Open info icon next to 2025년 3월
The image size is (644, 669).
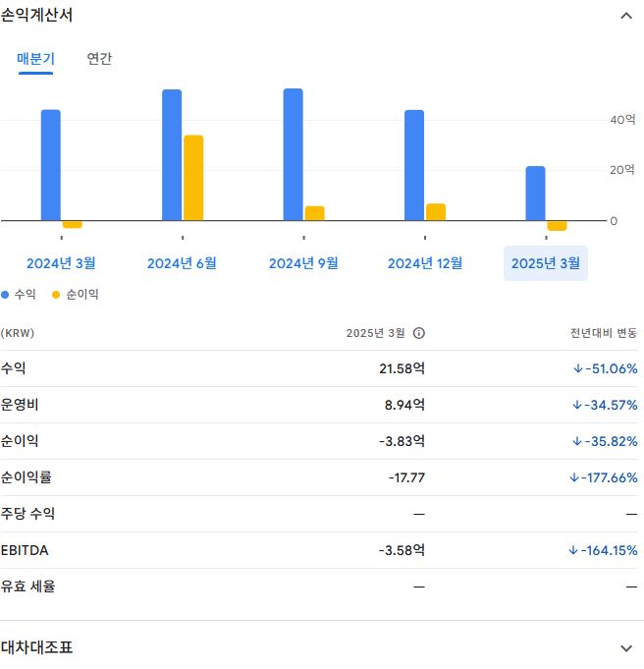(x=419, y=333)
